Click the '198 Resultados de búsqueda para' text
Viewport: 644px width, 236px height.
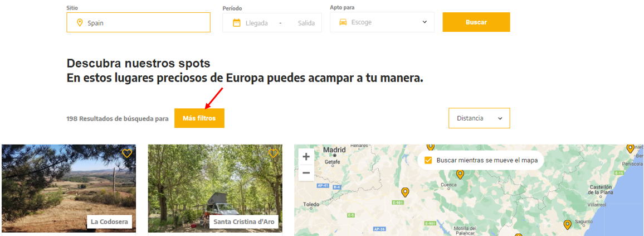[118, 118]
